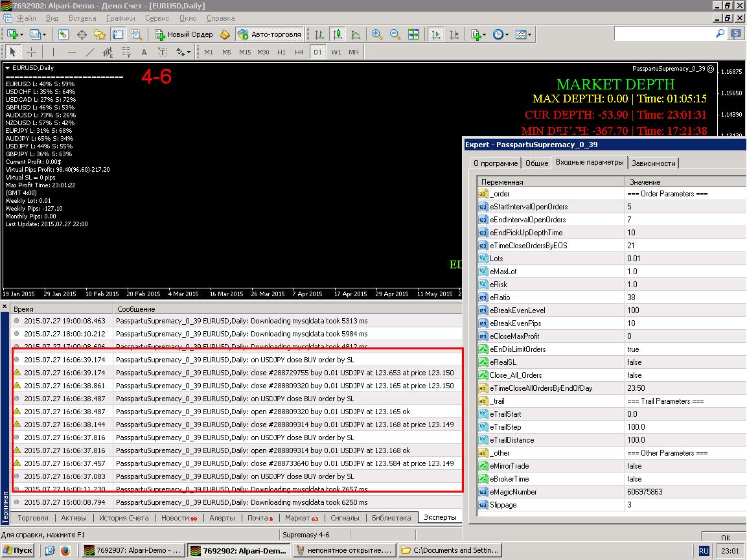Click the Tile Windows icon

pyautogui.click(x=413, y=34)
